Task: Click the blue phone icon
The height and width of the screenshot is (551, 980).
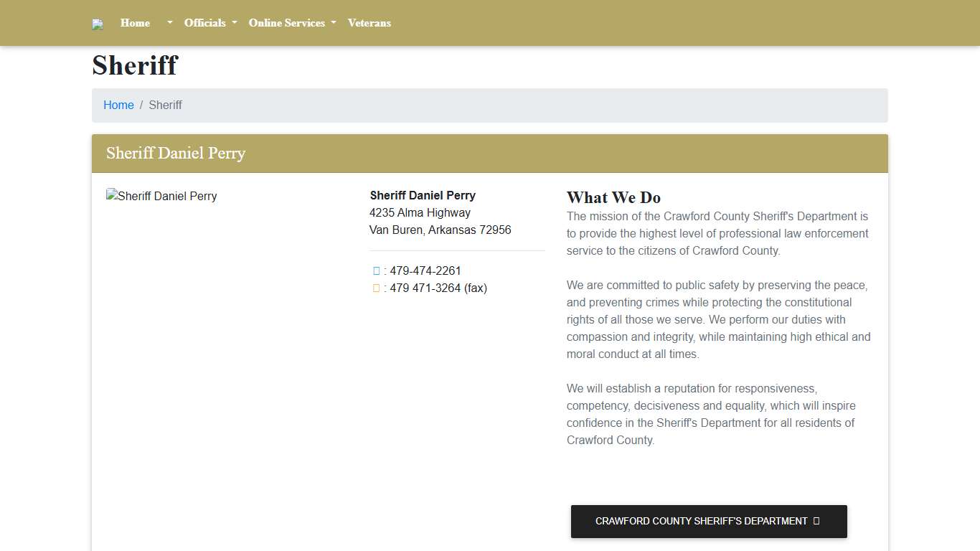Action: click(377, 271)
